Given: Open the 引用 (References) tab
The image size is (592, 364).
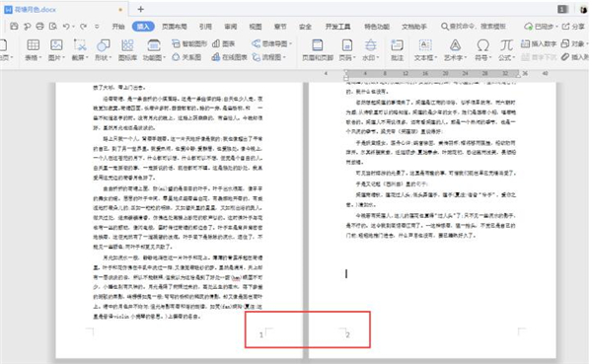Looking at the screenshot, I should 205,27.
